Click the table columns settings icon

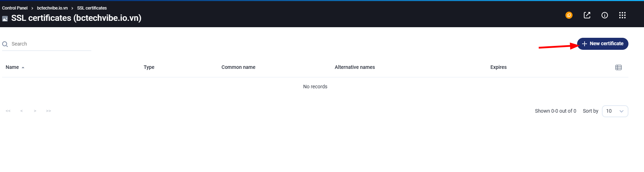619,67
